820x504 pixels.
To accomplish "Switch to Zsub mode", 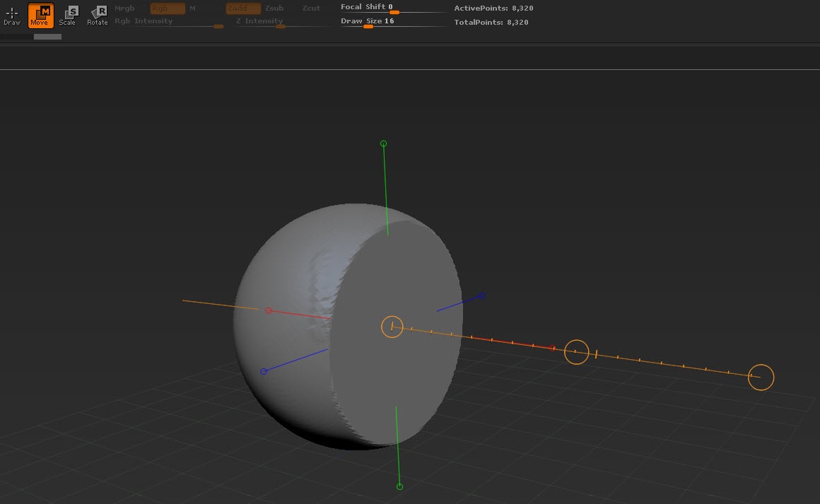I will point(274,8).
